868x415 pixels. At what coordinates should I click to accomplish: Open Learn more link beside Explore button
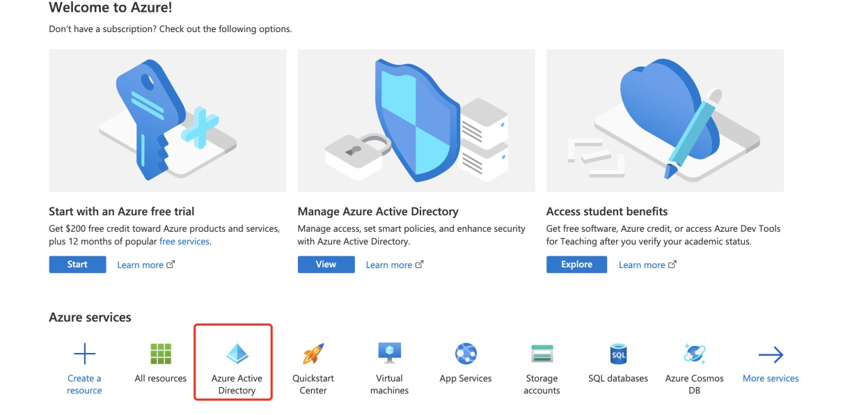coord(647,265)
